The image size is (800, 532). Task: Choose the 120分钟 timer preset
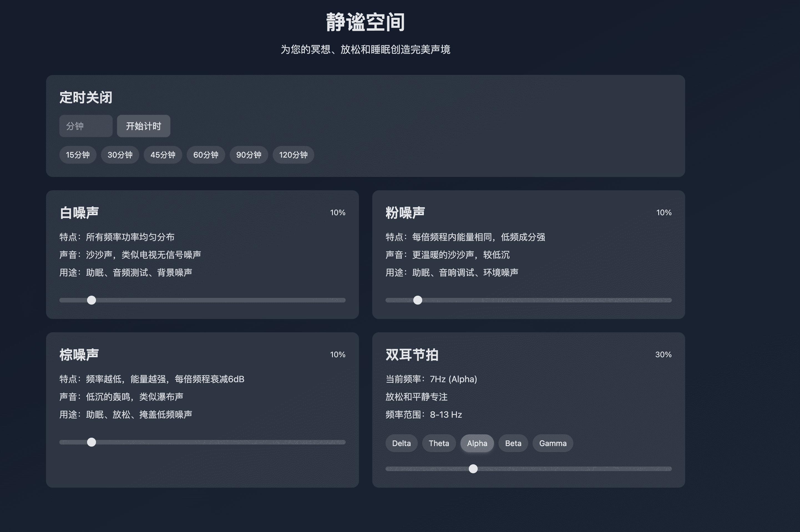pyautogui.click(x=293, y=155)
